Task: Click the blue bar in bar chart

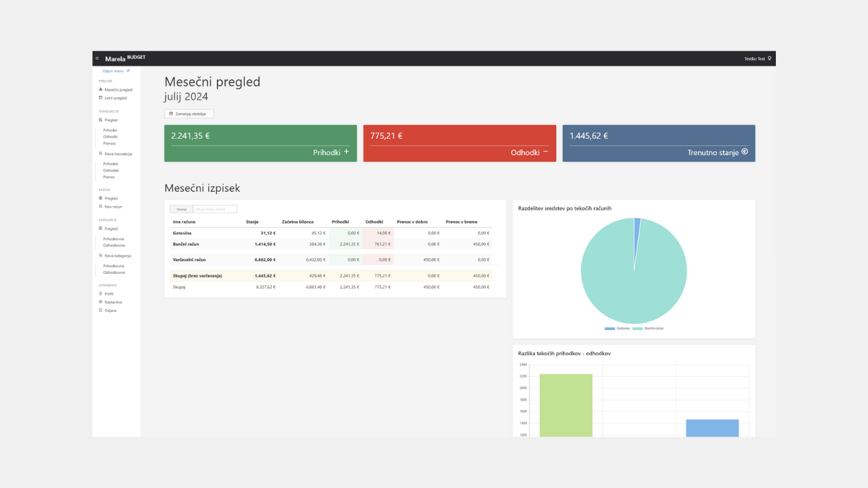Action: [712, 428]
